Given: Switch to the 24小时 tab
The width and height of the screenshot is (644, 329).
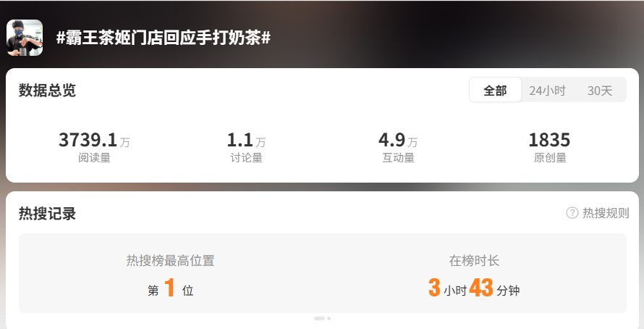Looking at the screenshot, I should coord(547,91).
